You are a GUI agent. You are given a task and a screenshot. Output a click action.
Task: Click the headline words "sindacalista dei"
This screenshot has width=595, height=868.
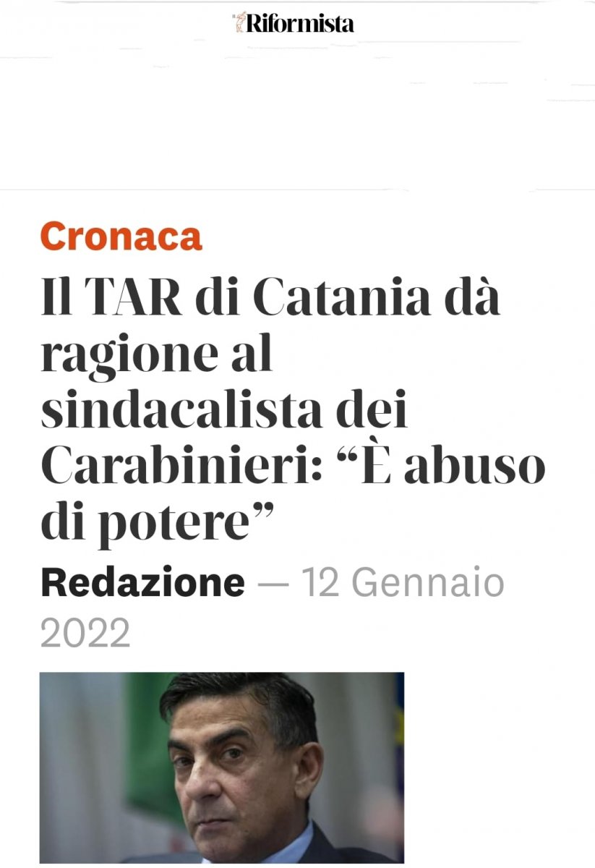pos(225,410)
